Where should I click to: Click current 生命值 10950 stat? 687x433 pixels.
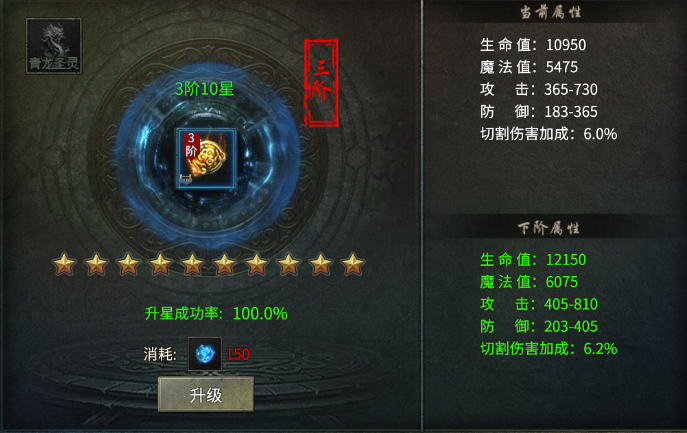click(x=533, y=45)
